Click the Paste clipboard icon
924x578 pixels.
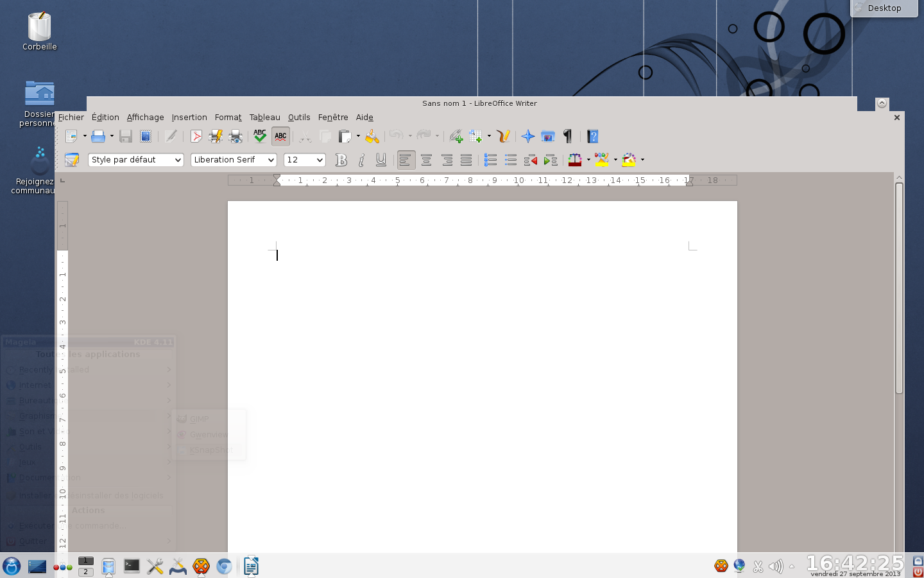pos(345,136)
